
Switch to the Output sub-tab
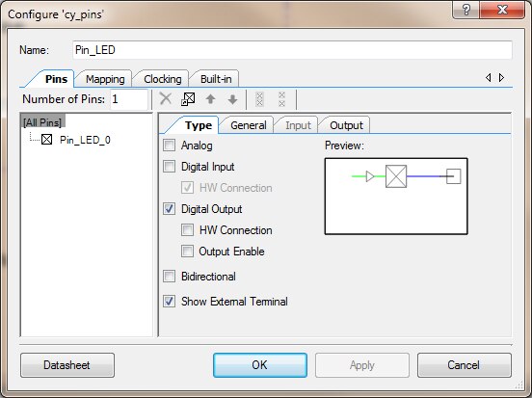[x=346, y=125]
